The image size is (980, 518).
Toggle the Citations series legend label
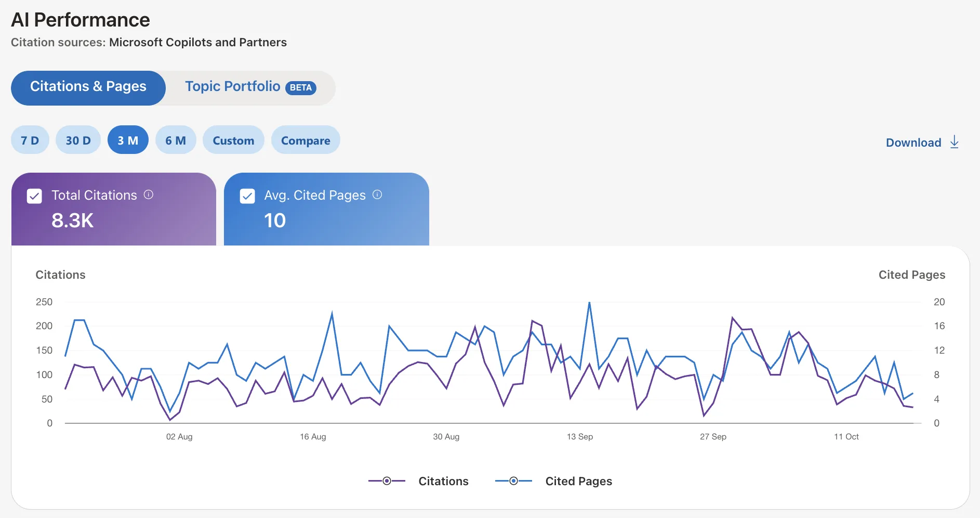click(444, 481)
